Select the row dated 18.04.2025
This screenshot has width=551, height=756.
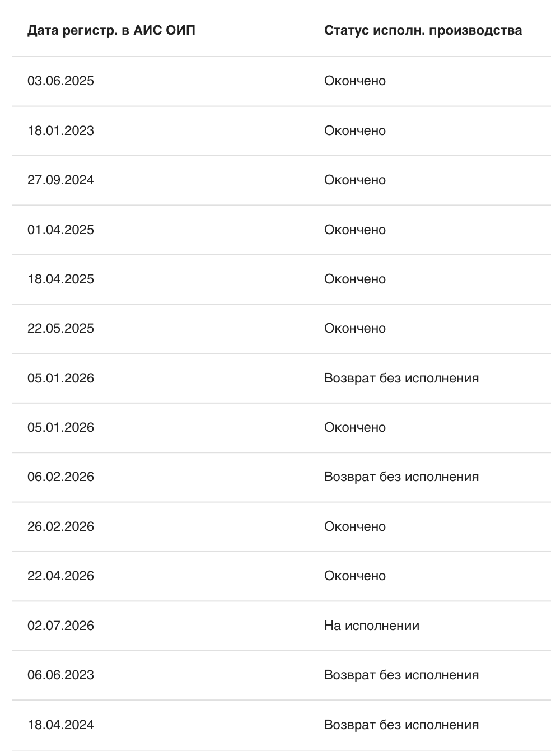282,279
